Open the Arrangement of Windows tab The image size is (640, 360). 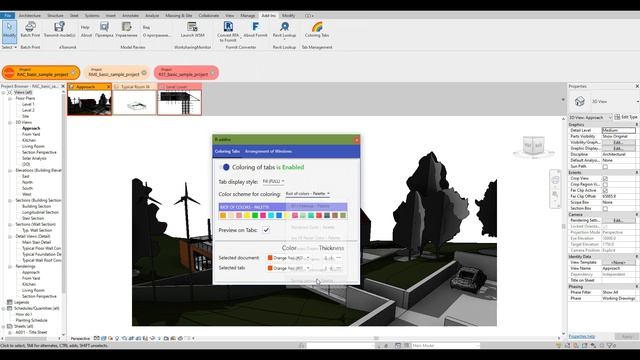(x=268, y=151)
